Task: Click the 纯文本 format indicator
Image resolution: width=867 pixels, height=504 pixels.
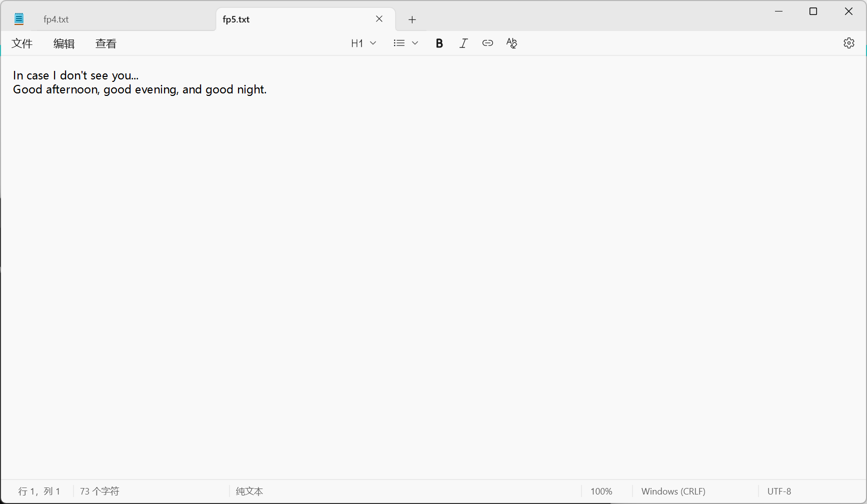Action: tap(249, 492)
